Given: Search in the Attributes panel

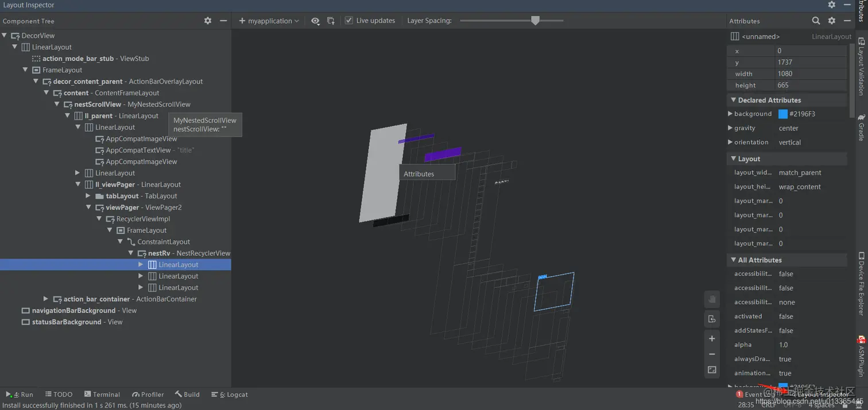Looking at the screenshot, I should click(816, 21).
